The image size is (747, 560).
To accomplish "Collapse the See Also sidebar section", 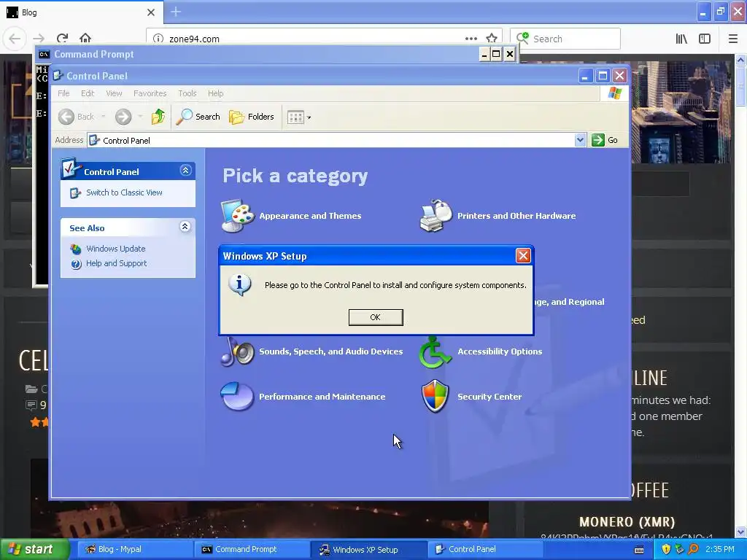I will [x=185, y=227].
